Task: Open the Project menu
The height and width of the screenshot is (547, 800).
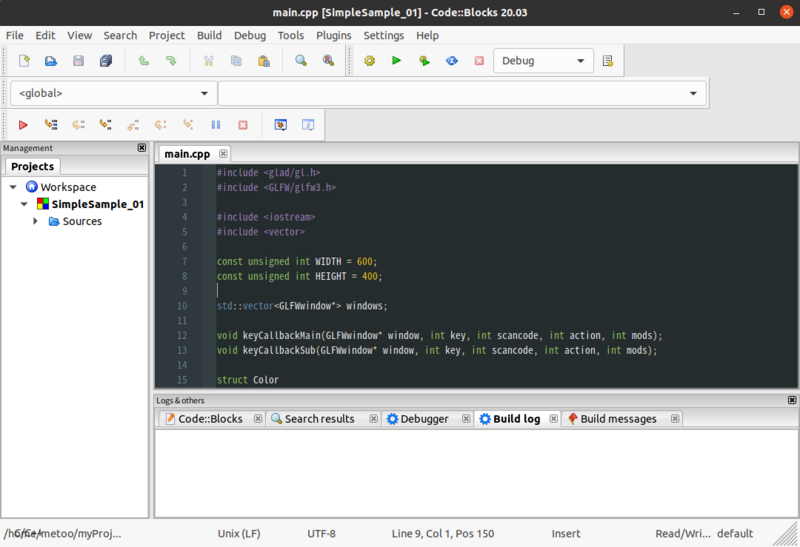Action: (x=167, y=35)
